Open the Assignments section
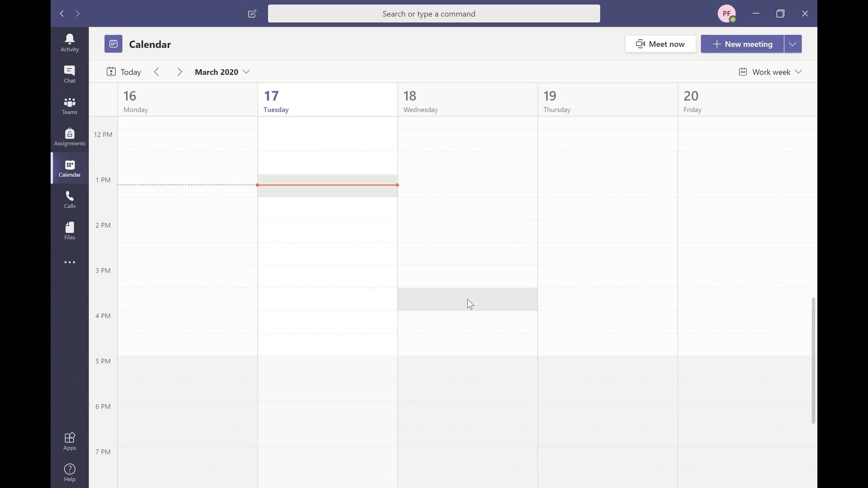This screenshot has width=868, height=488. pyautogui.click(x=70, y=137)
